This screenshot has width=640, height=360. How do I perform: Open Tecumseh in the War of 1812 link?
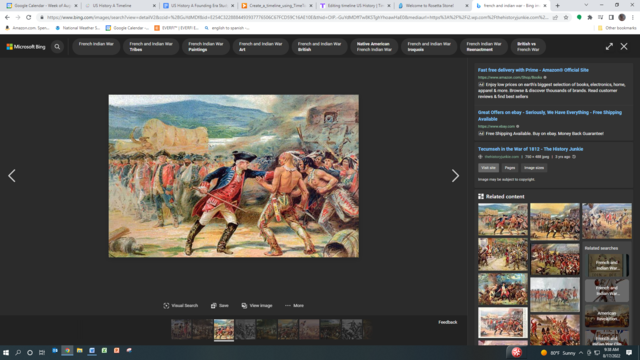[530, 149]
